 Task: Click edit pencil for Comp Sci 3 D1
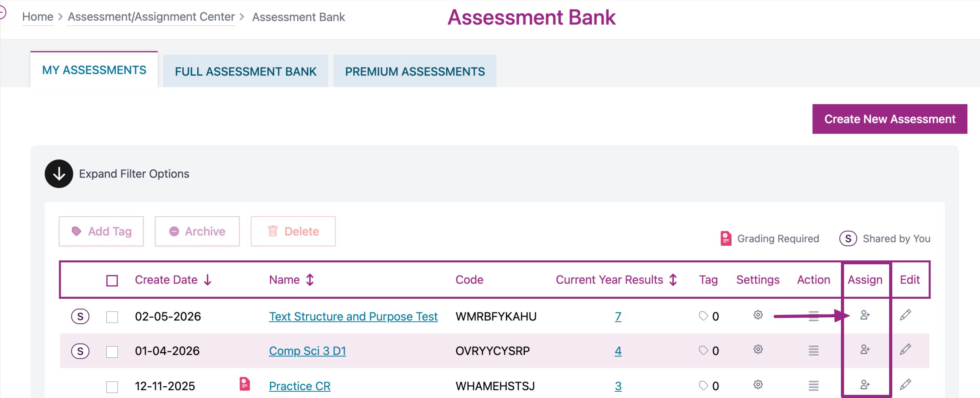[905, 350]
